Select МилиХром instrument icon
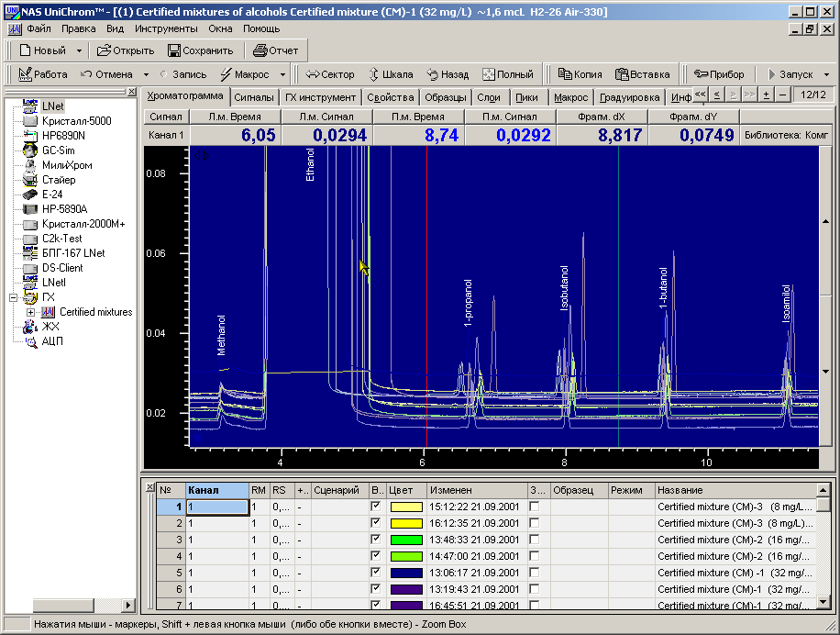Screen dimensions: 840x635 pos(30,164)
